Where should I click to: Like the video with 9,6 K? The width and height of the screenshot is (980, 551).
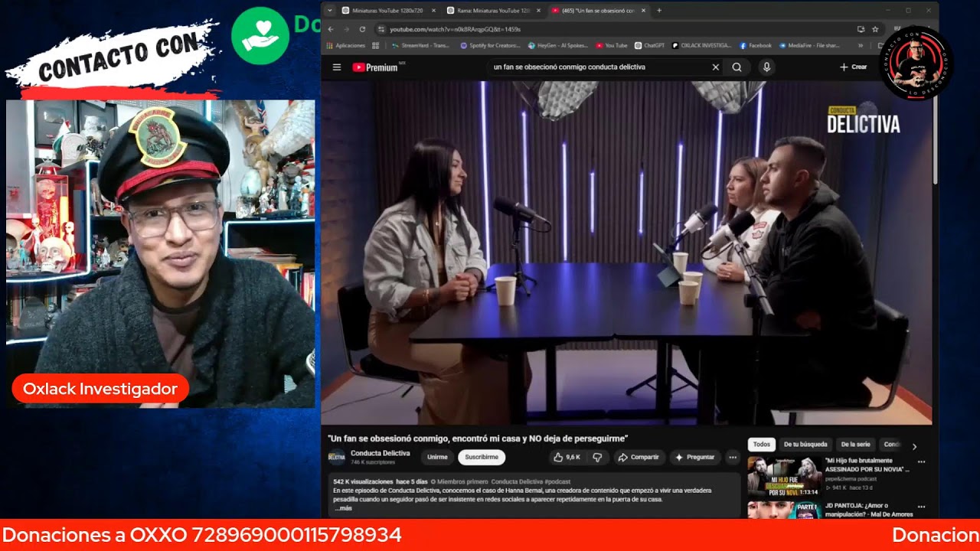point(567,457)
